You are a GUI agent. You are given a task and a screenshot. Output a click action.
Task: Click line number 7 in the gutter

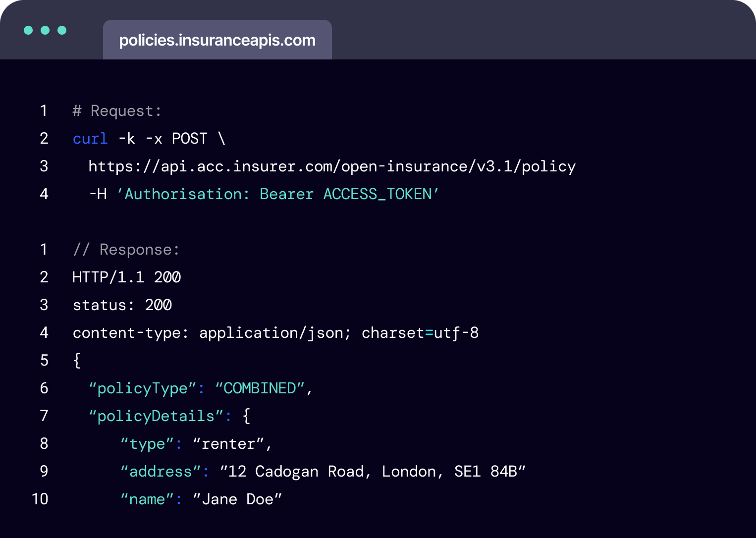(44, 416)
